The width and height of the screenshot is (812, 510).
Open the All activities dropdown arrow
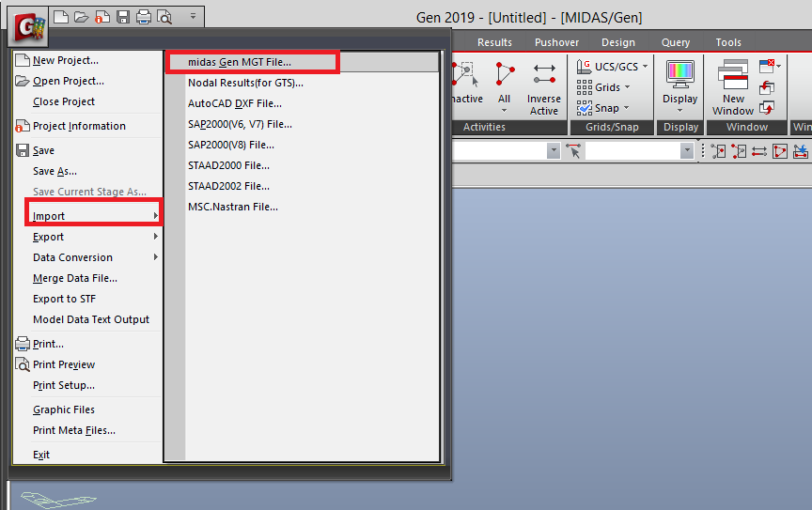[x=504, y=110]
